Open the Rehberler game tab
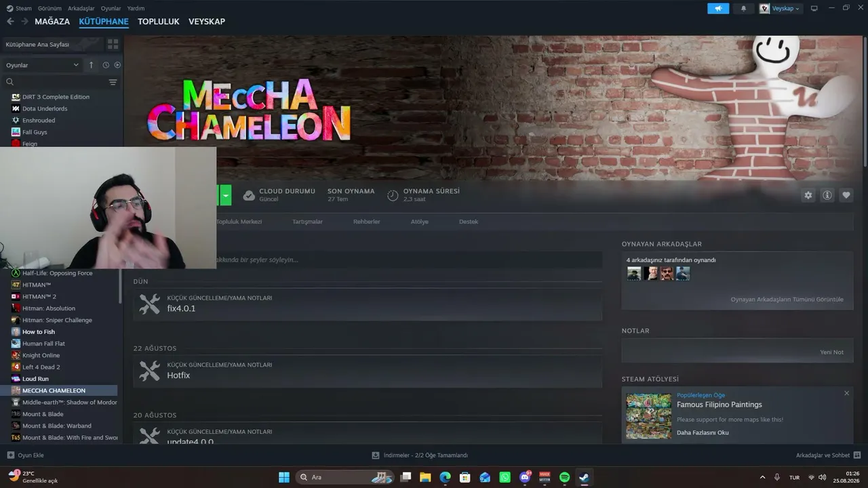 (367, 222)
